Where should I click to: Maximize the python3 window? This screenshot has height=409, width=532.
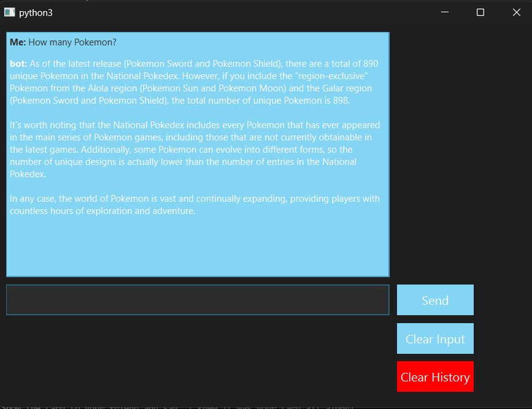pos(480,12)
